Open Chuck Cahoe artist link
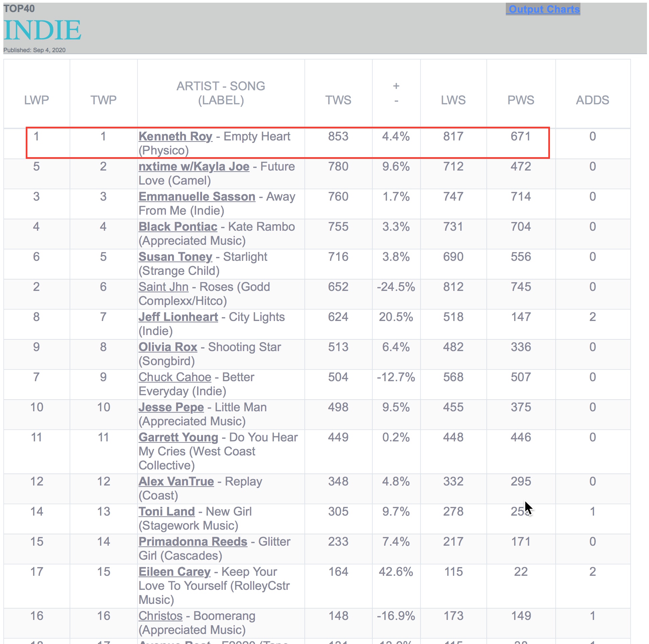Viewport: 649px width, 644px height. (175, 377)
